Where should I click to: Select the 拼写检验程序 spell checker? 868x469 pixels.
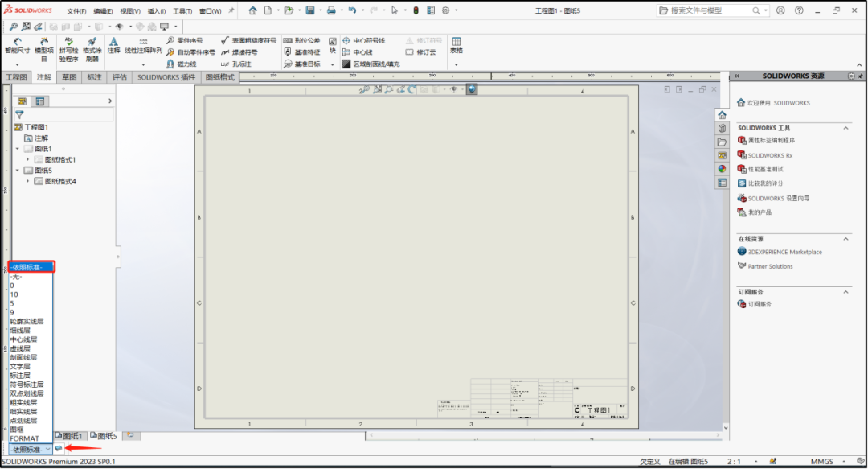coord(68,48)
